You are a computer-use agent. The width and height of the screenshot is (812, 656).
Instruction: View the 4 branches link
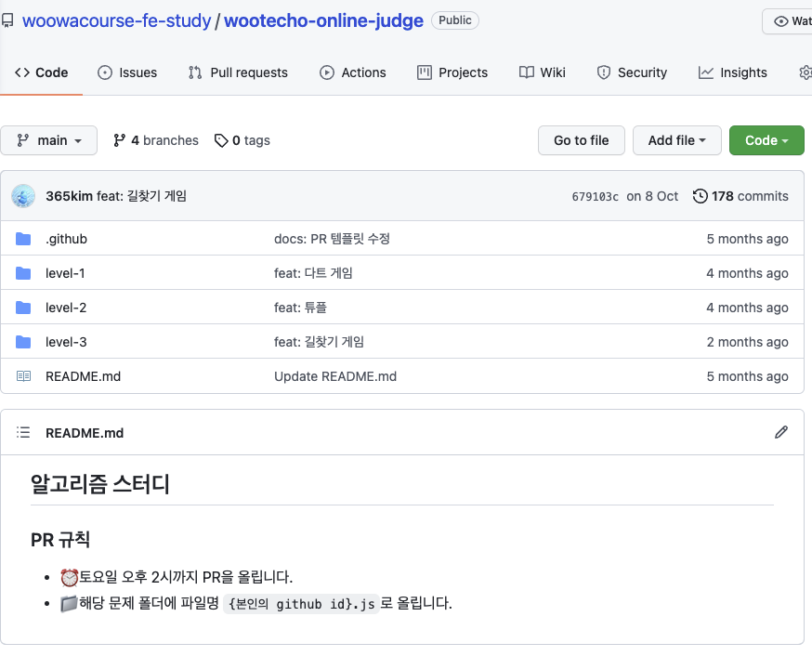click(x=156, y=140)
